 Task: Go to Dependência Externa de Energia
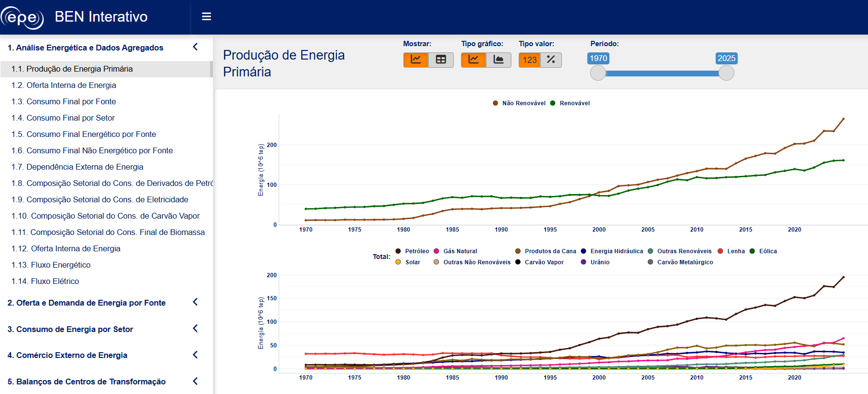click(77, 167)
